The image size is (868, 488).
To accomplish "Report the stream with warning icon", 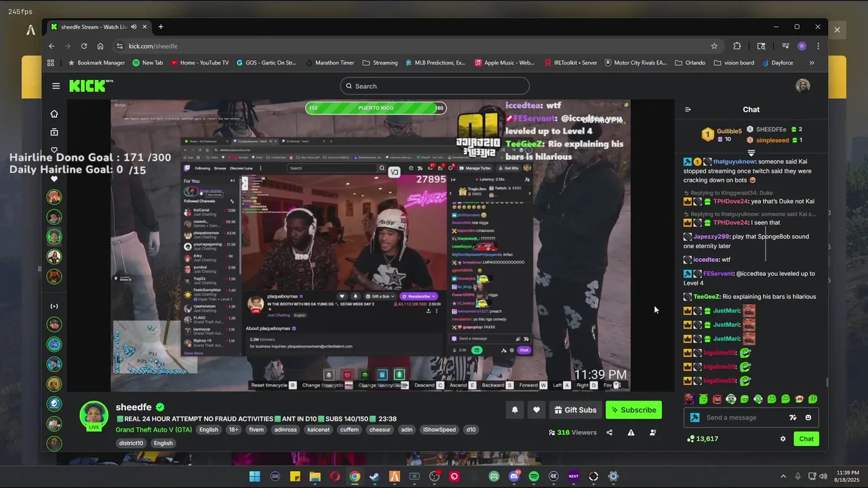I will (x=631, y=432).
